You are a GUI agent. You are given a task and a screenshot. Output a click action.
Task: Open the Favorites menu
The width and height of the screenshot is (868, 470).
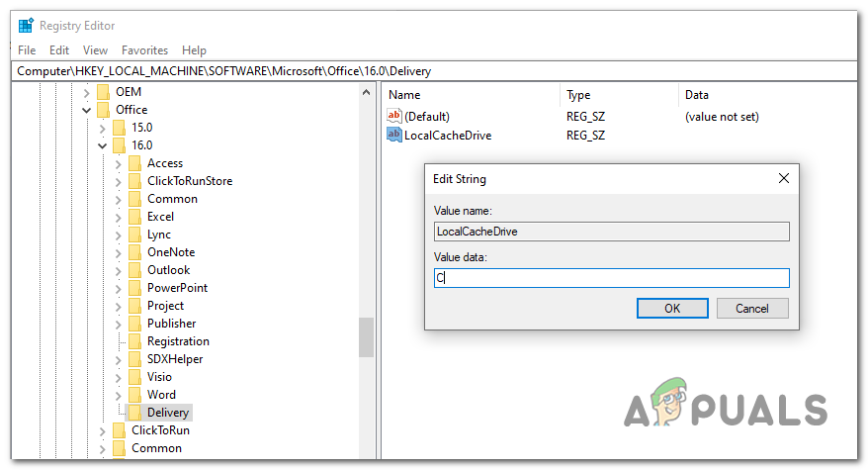coord(144,50)
